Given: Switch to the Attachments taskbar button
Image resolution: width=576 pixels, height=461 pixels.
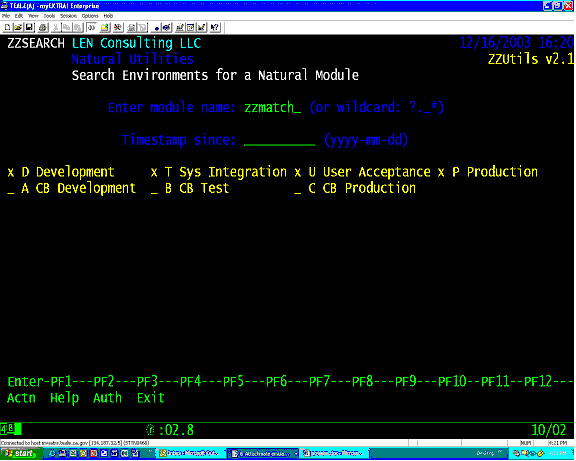Looking at the screenshot, I should pos(264,454).
